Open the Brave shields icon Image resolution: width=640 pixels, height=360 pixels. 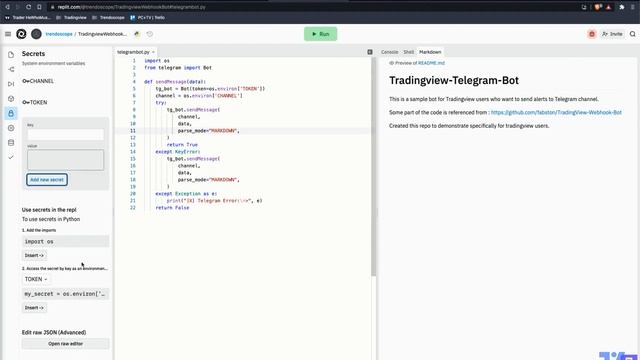pyautogui.click(x=598, y=7)
